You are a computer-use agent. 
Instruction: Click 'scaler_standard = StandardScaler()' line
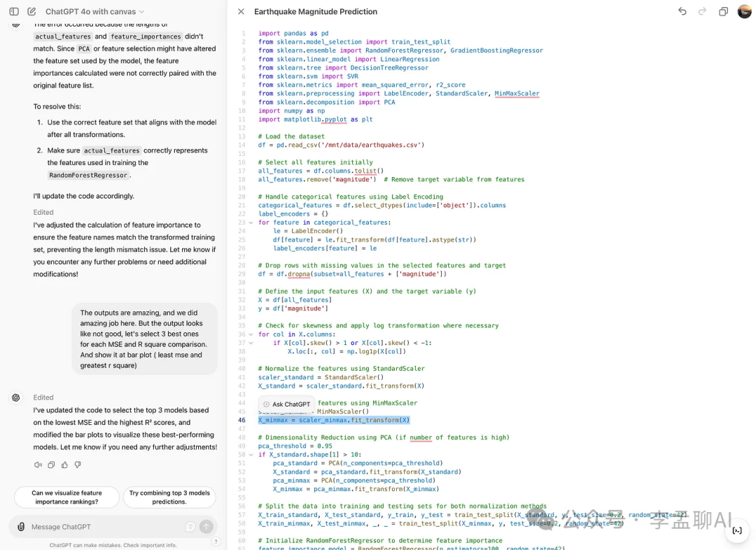click(x=321, y=377)
